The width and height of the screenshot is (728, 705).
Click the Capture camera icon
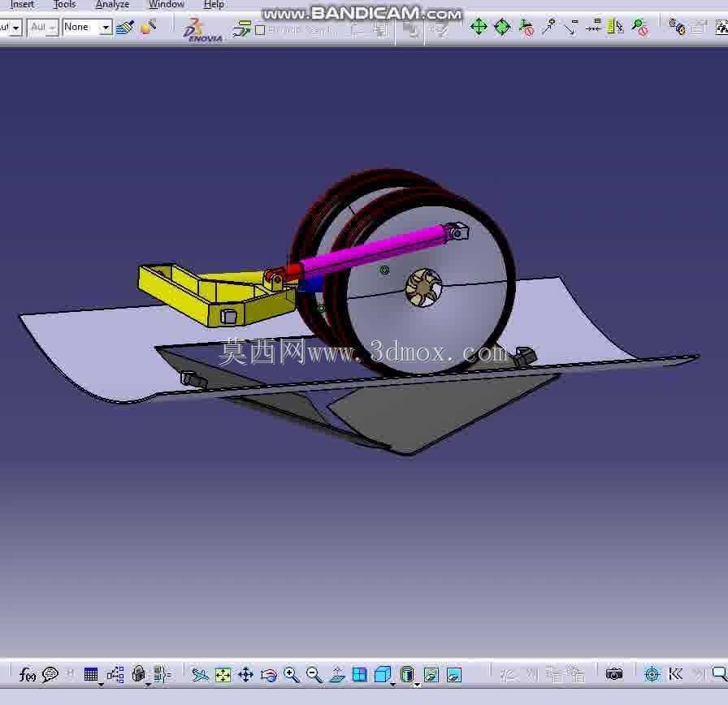(614, 674)
